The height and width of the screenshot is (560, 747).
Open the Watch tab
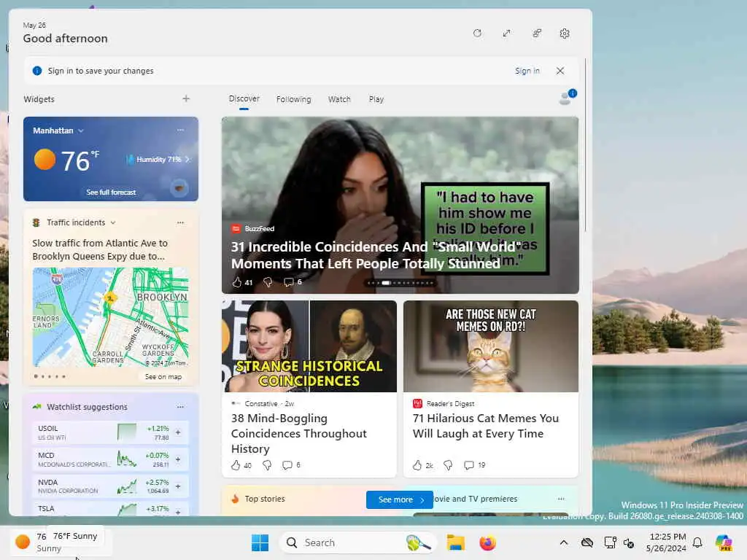[339, 99]
